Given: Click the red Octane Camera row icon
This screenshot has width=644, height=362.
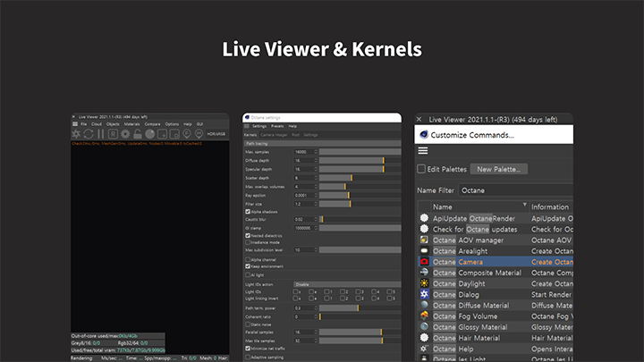Looking at the screenshot, I should point(424,261).
